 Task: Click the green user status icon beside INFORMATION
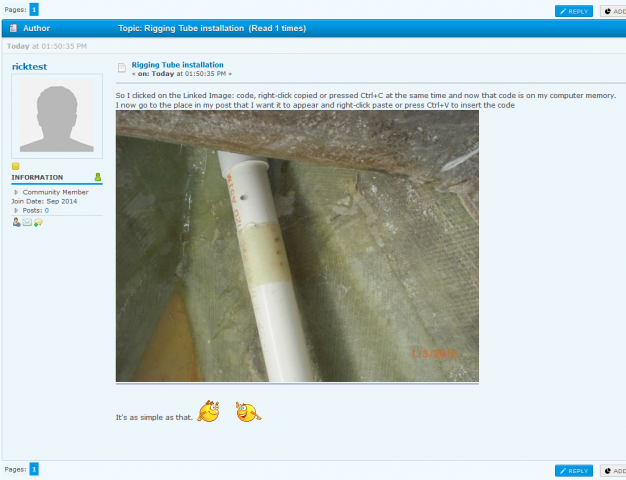[98, 177]
